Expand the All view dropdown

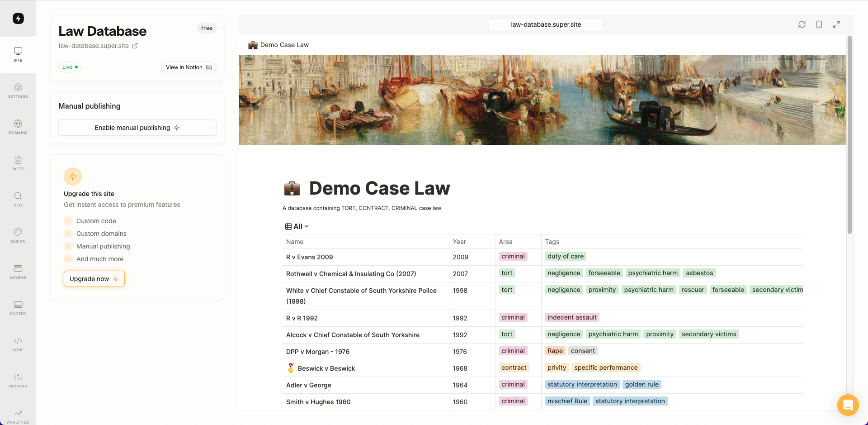(297, 226)
